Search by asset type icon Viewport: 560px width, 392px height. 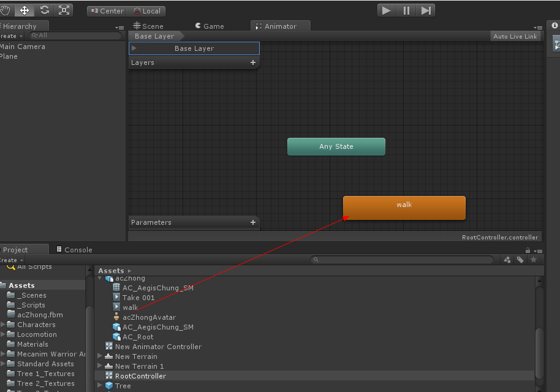coord(507,260)
